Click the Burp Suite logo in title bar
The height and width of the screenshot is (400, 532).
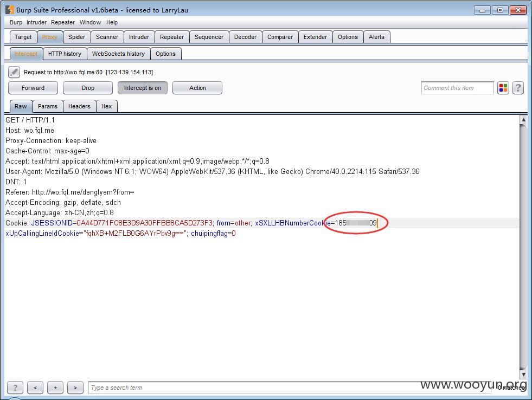tap(10, 10)
